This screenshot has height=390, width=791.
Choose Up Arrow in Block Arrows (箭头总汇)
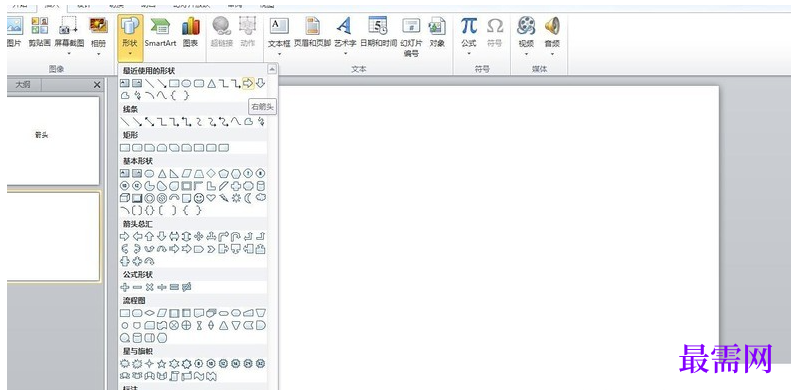[149, 236]
